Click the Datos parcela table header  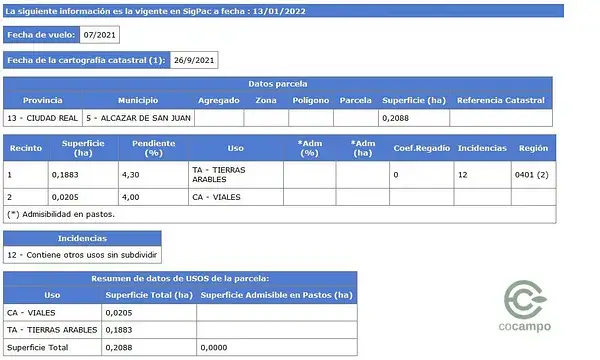[278, 84]
